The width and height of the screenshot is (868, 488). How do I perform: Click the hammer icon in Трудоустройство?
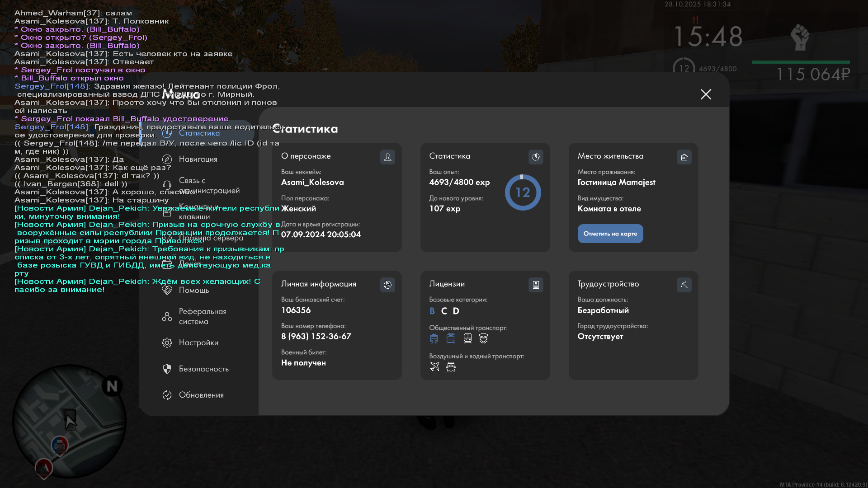tap(684, 285)
